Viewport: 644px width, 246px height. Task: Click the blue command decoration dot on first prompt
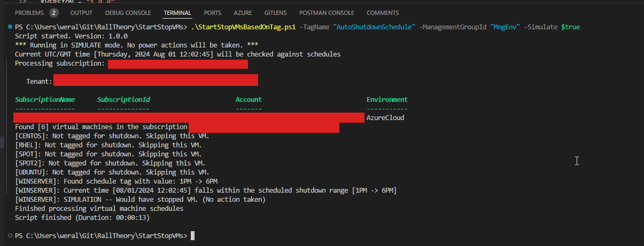point(10,27)
